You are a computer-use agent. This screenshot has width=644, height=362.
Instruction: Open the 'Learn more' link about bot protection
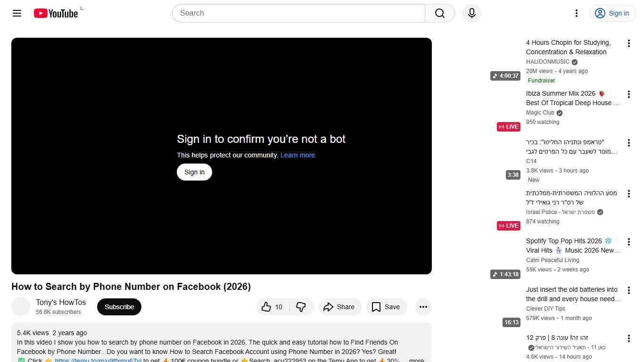click(x=297, y=155)
